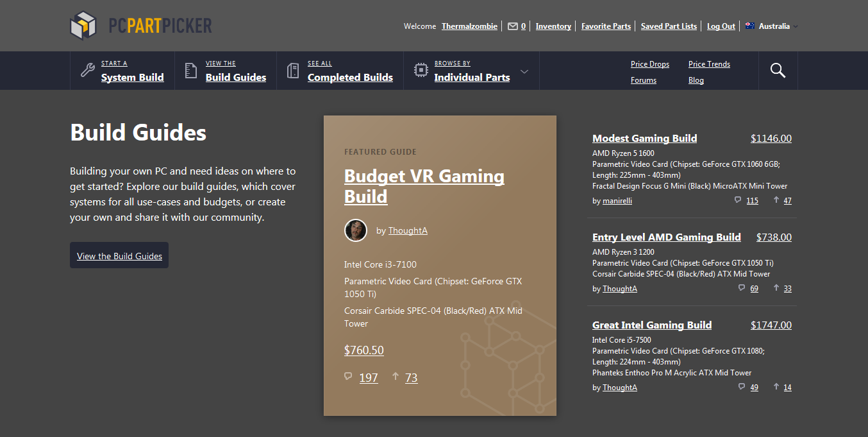The width and height of the screenshot is (868, 437).
Task: Click the Entry Level AMD build upvote arrow
Action: tap(776, 288)
